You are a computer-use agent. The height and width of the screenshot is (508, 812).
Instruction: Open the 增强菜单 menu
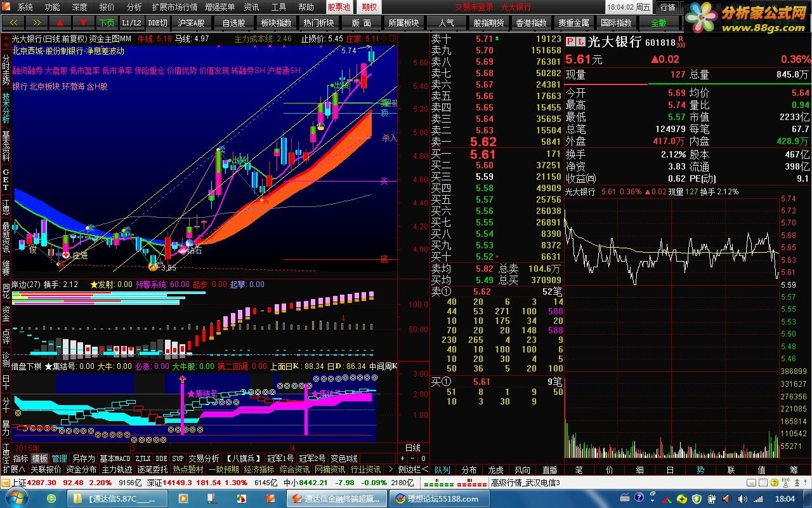point(220,7)
